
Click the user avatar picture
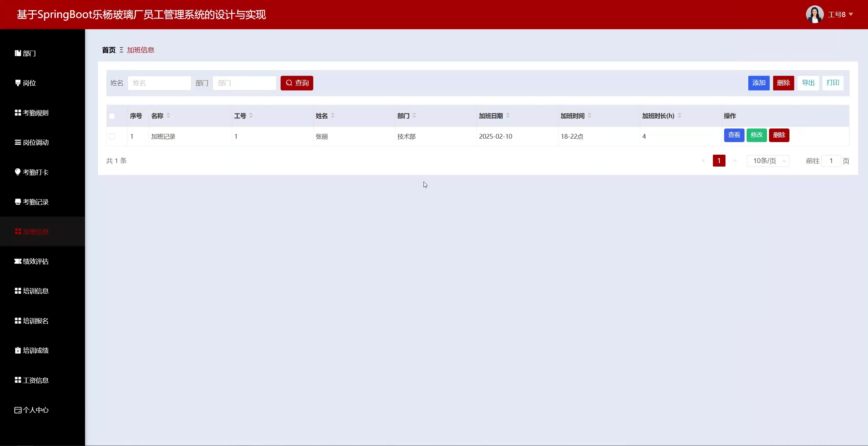814,14
